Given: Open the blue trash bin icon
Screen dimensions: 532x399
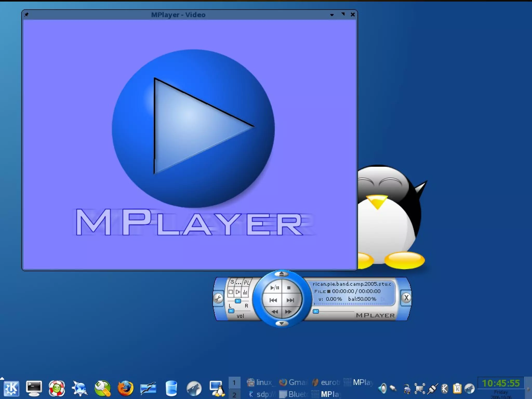Looking at the screenshot, I should click(171, 388).
